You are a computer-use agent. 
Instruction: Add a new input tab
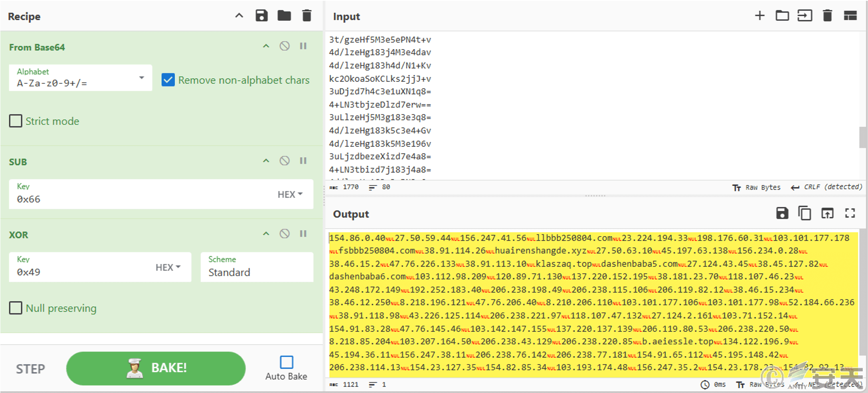[x=759, y=16]
